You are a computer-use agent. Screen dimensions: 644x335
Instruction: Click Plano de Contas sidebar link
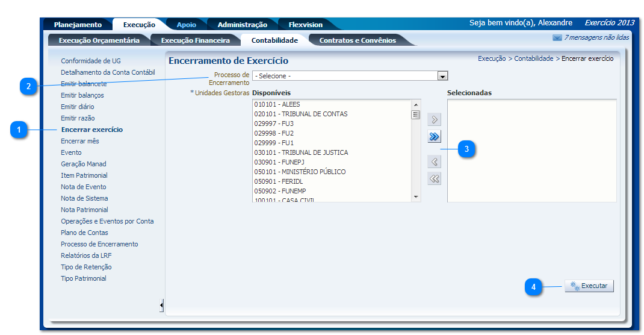tap(84, 233)
